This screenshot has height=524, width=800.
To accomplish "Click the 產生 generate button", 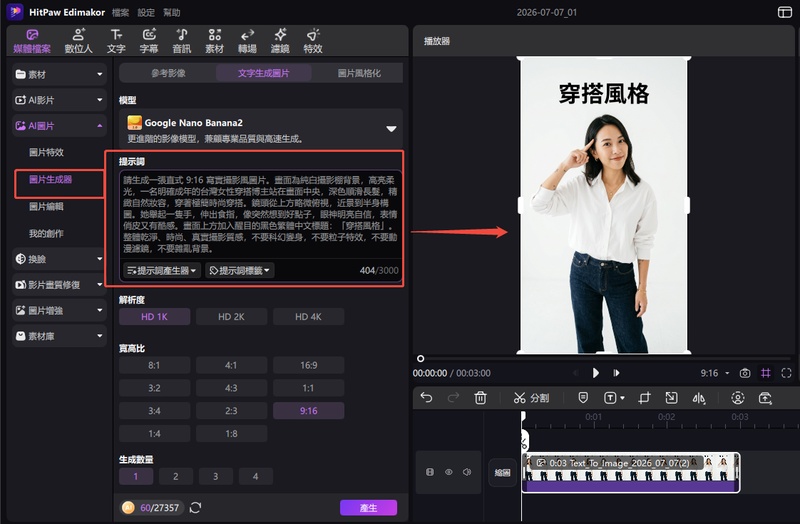I will pyautogui.click(x=368, y=508).
